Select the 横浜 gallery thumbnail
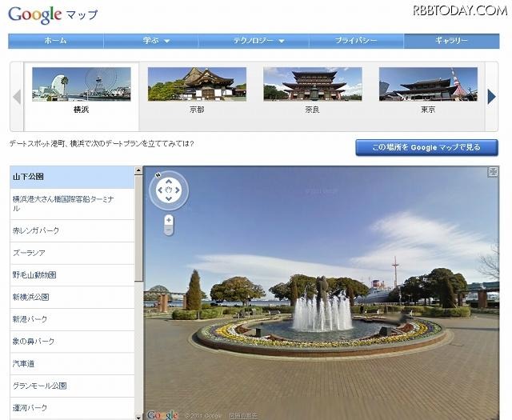The width and height of the screenshot is (512, 420). click(82, 84)
